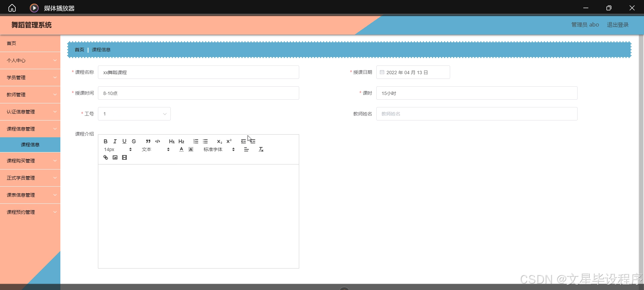644x290 pixels.
Task: Toggle bold formatting in the editor
Action: pyautogui.click(x=106, y=141)
